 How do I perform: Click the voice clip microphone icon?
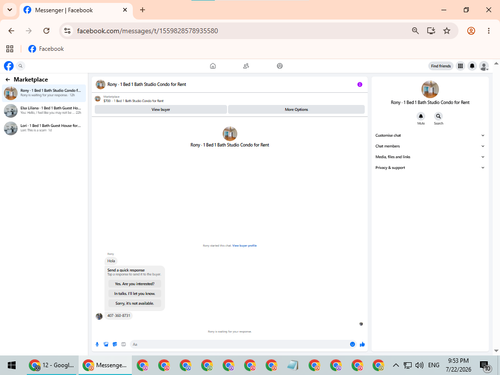[x=97, y=344]
